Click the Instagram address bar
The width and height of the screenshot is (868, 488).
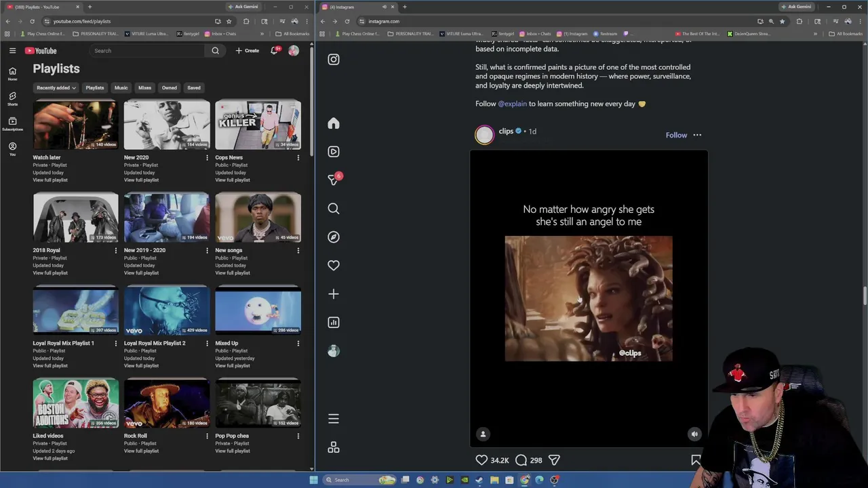(556, 21)
